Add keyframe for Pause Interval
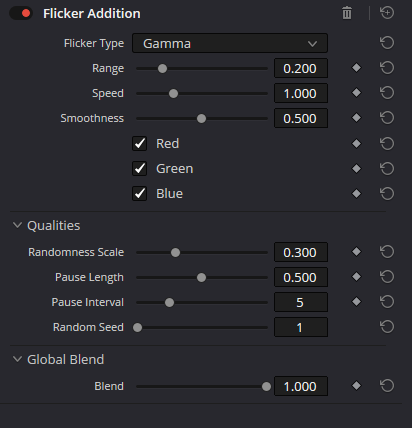Viewport: 412px width, 428px height. coord(356,302)
